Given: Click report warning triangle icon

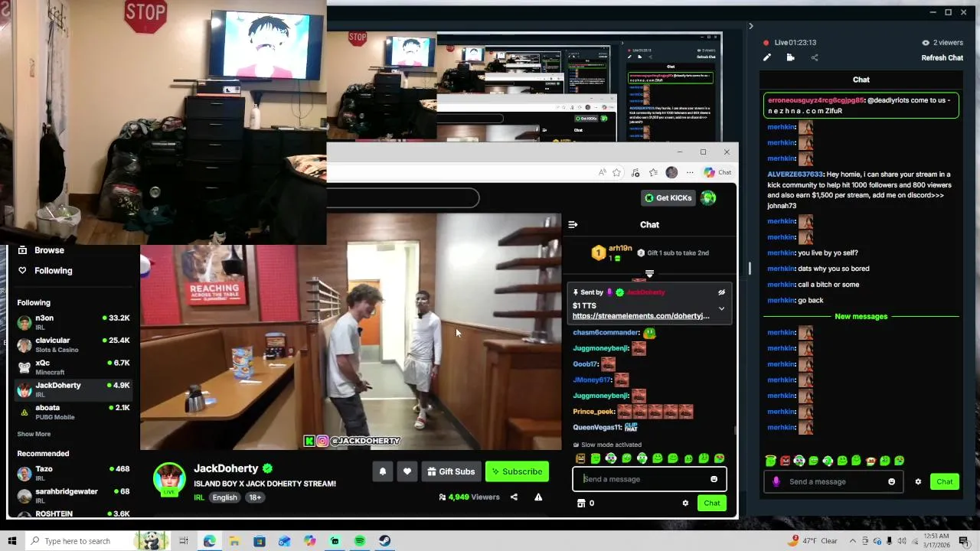Looking at the screenshot, I should pyautogui.click(x=538, y=497).
